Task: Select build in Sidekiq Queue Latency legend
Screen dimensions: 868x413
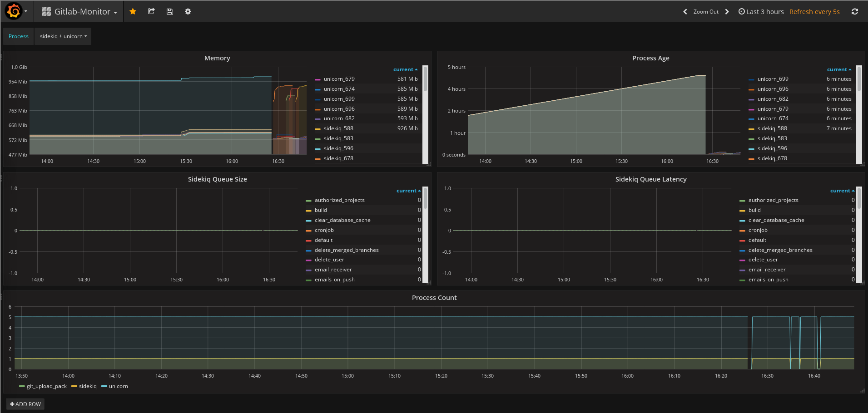Action: 754,210
